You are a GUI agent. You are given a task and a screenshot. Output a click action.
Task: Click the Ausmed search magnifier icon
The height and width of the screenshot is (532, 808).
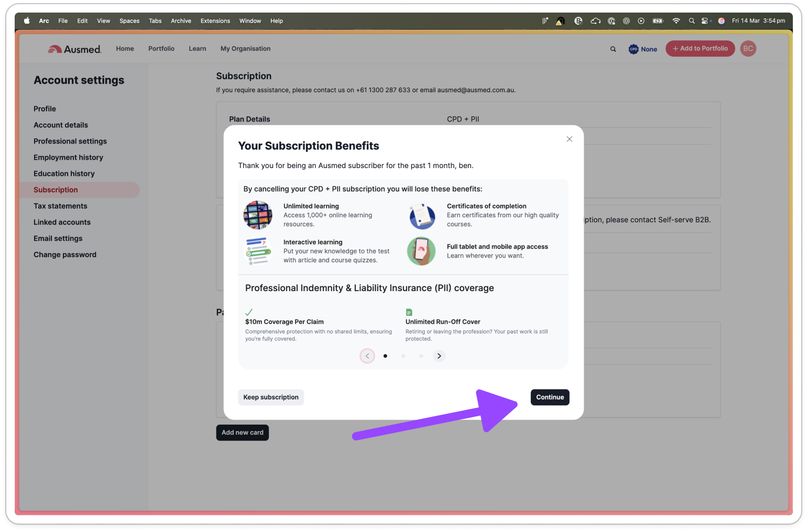click(x=613, y=49)
